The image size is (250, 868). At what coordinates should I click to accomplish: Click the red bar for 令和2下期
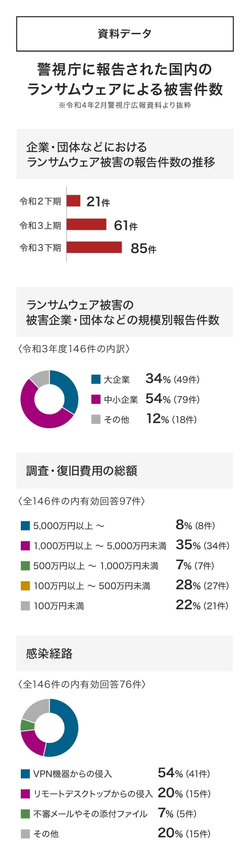tap(73, 201)
